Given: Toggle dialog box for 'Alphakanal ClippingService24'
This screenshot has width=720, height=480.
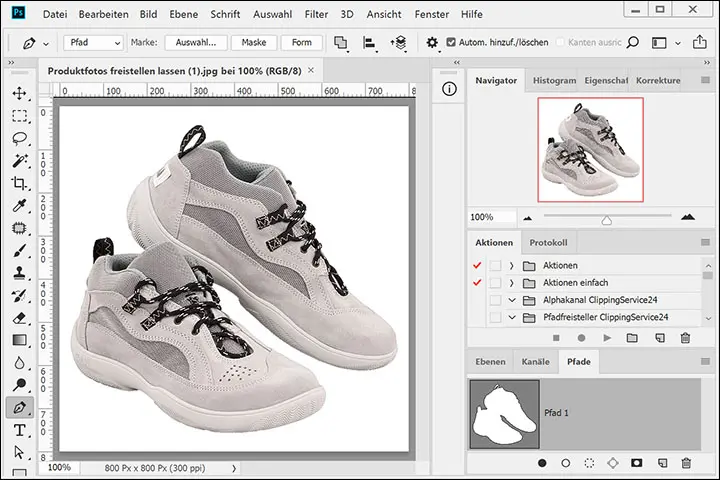Looking at the screenshot, I should click(x=494, y=300).
